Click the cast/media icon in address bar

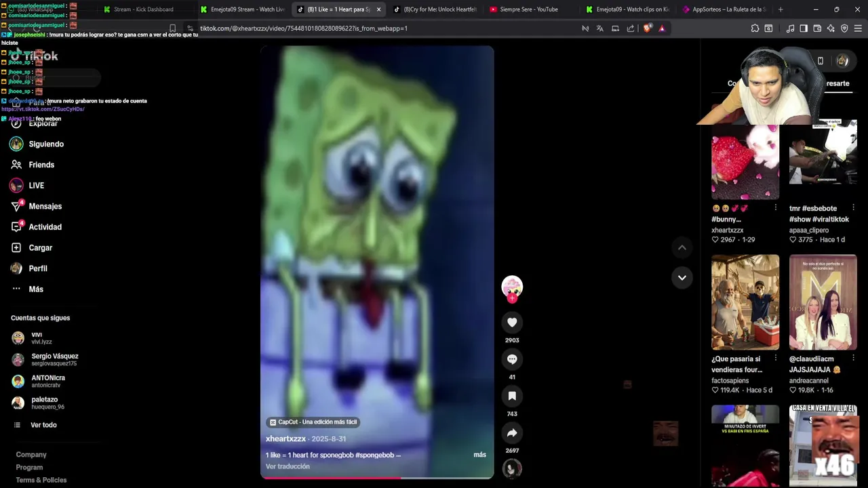click(x=615, y=28)
